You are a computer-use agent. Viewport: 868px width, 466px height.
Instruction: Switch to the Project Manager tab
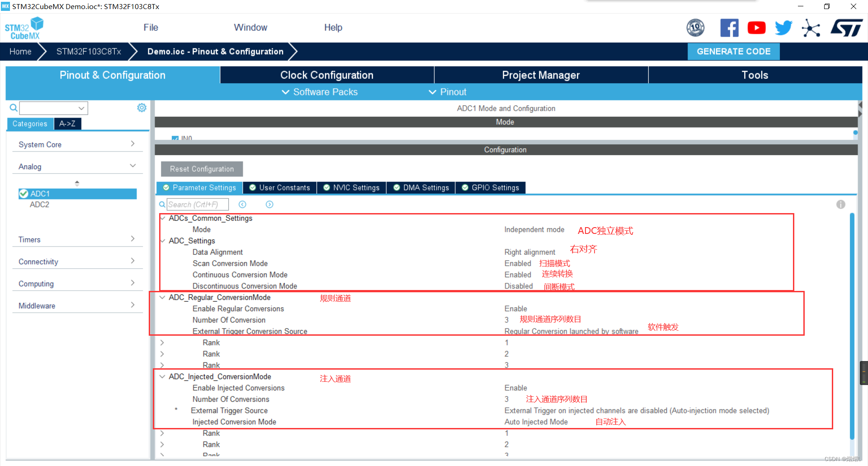click(x=541, y=75)
